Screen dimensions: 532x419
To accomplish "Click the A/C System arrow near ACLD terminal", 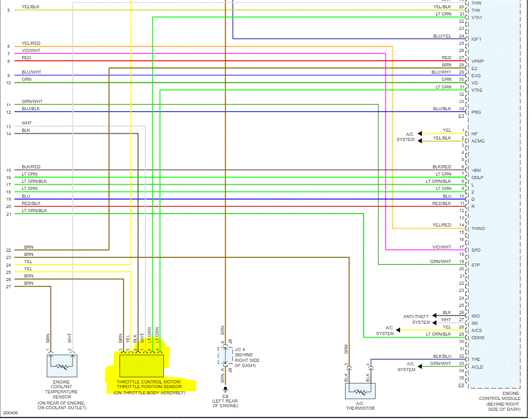I will tap(420, 366).
